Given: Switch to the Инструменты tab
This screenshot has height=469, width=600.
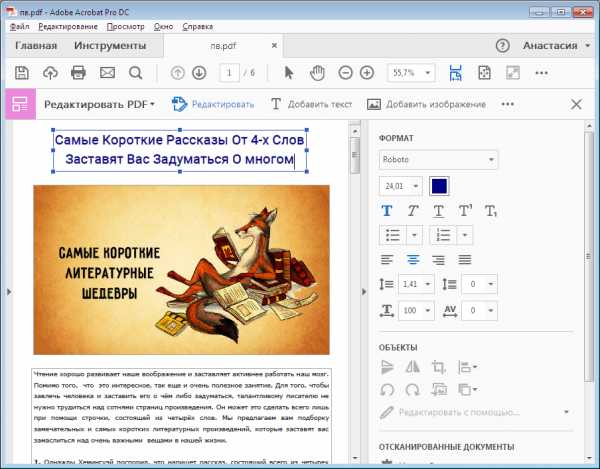Looking at the screenshot, I should click(x=110, y=46).
